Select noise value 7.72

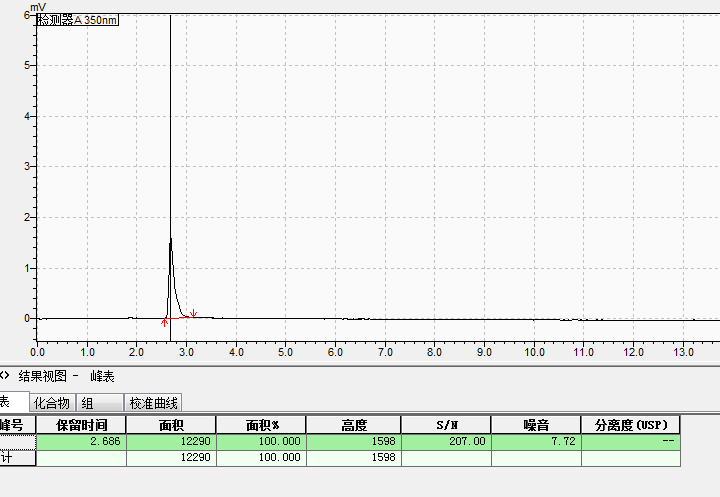click(536, 441)
